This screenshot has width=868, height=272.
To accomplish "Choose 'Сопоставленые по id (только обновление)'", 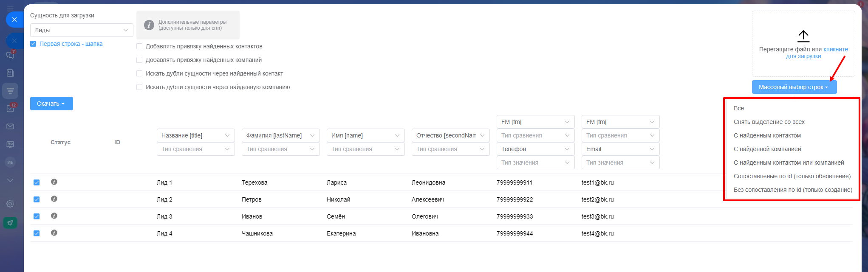I will tap(792, 176).
